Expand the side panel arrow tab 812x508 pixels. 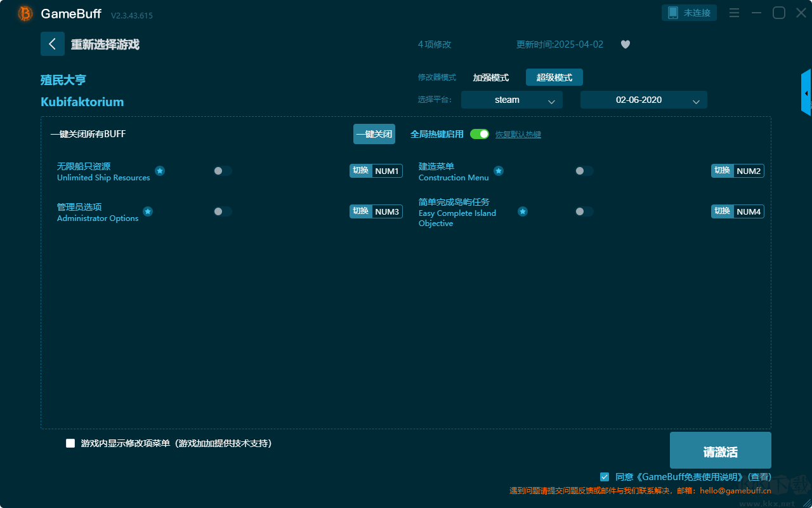point(806,93)
